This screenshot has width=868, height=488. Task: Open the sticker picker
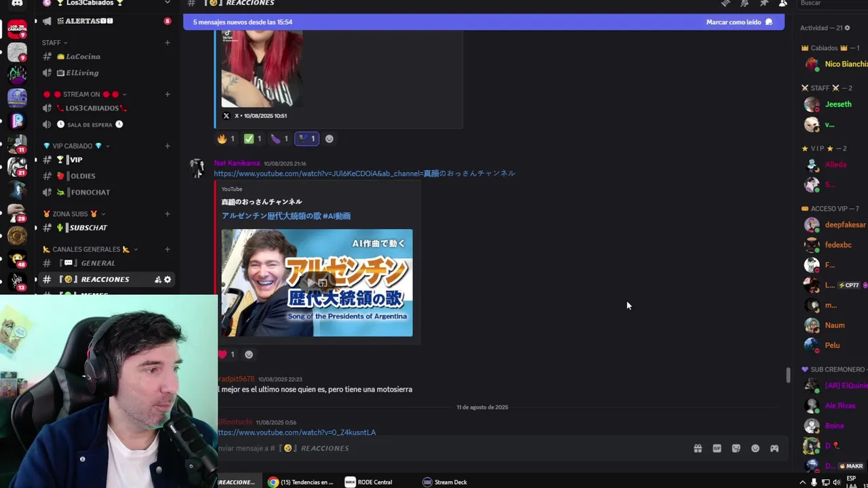736,448
